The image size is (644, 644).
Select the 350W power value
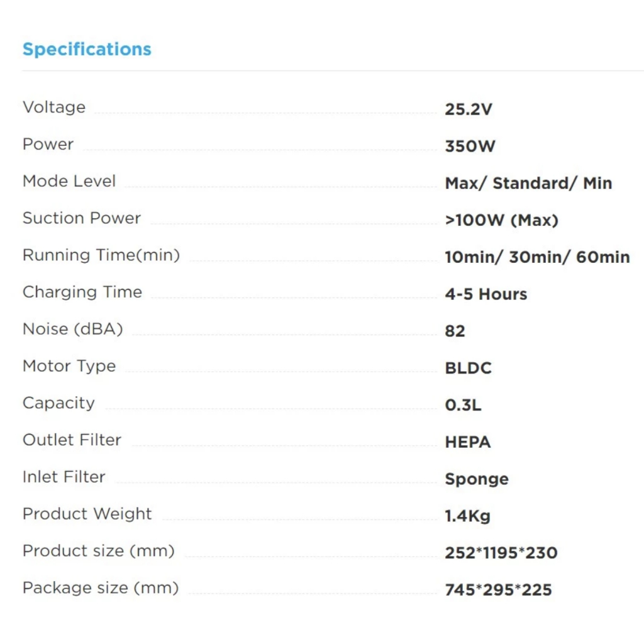point(470,147)
